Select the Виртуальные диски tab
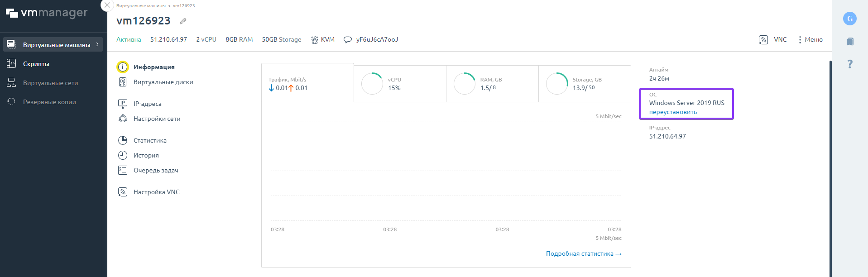Image resolution: width=868 pixels, height=277 pixels. [163, 82]
